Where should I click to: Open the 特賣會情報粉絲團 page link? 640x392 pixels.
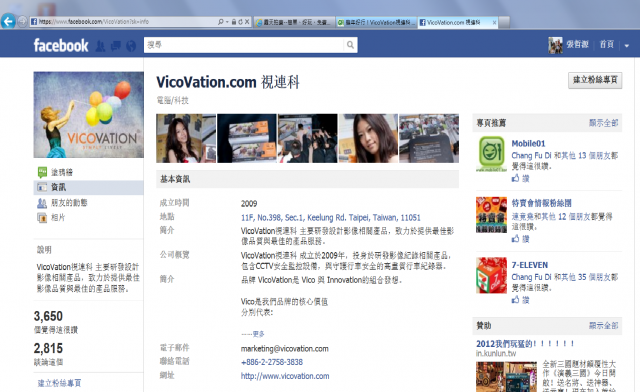coord(541,203)
